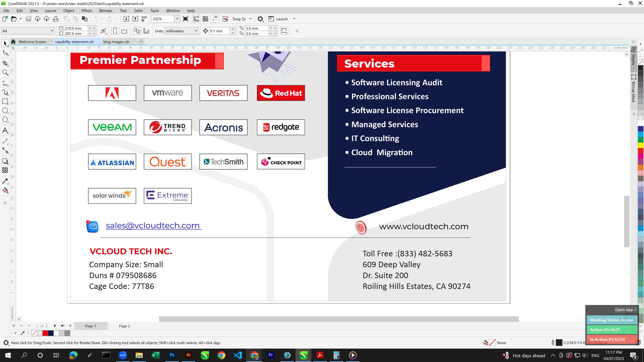Select the Shape tool
The image size is (644, 362).
[5, 53]
